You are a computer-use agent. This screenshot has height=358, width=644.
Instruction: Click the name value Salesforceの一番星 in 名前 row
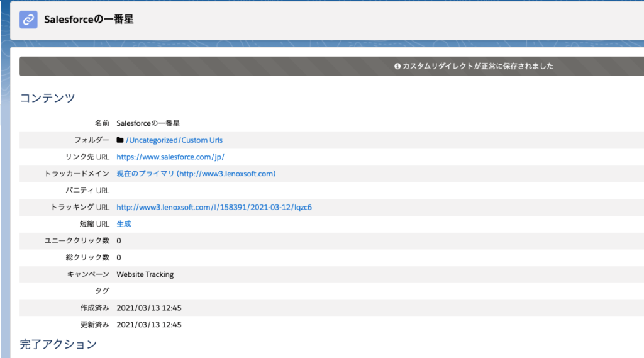click(x=148, y=123)
